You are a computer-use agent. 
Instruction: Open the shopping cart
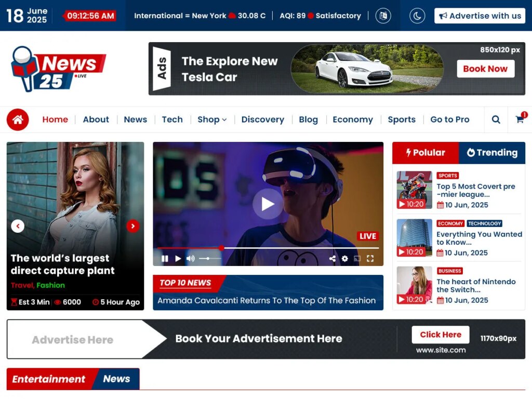[520, 119]
